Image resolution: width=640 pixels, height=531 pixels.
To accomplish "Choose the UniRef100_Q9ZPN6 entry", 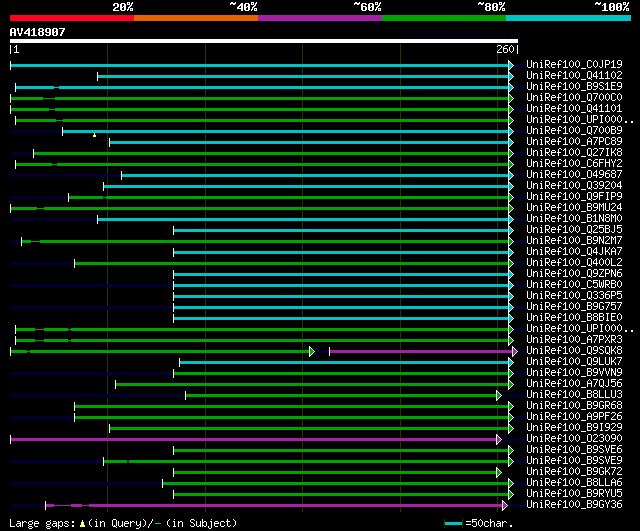I will [x=574, y=274].
